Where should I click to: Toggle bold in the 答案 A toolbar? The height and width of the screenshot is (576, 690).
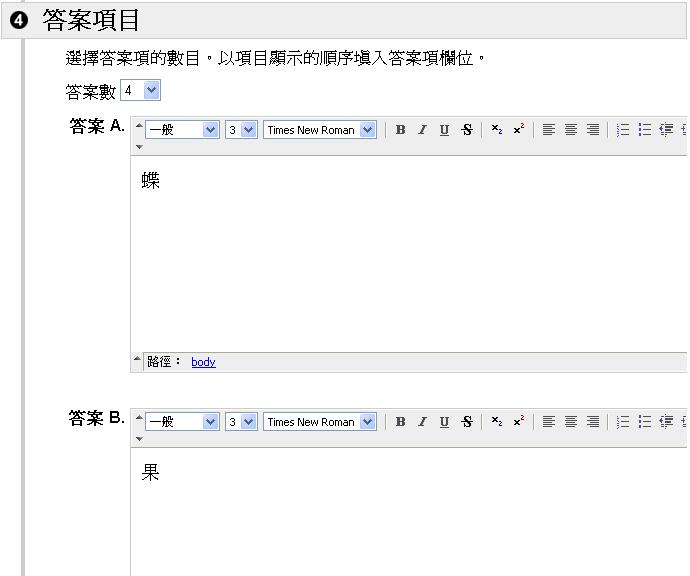[x=400, y=130]
